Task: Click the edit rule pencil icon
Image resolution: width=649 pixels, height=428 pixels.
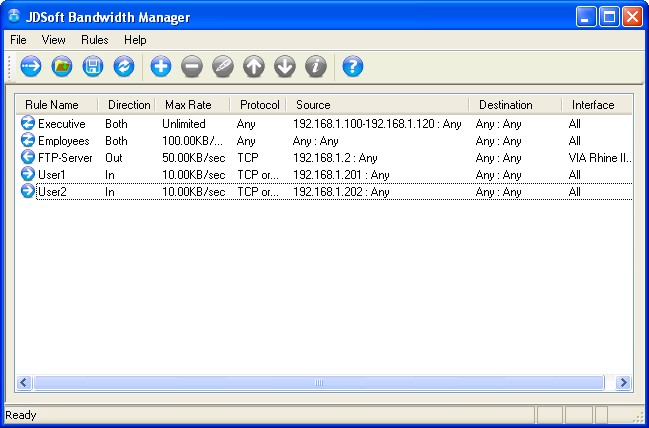Action: (x=223, y=67)
